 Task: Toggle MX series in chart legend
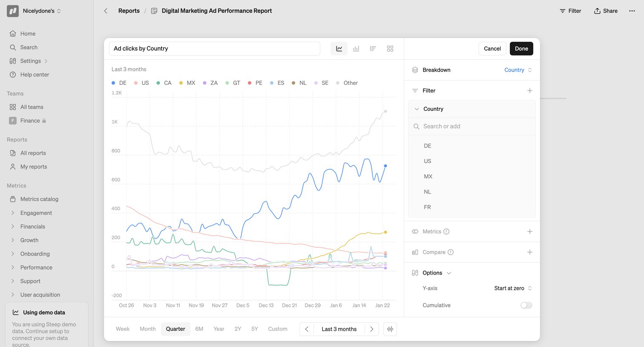[x=187, y=83]
